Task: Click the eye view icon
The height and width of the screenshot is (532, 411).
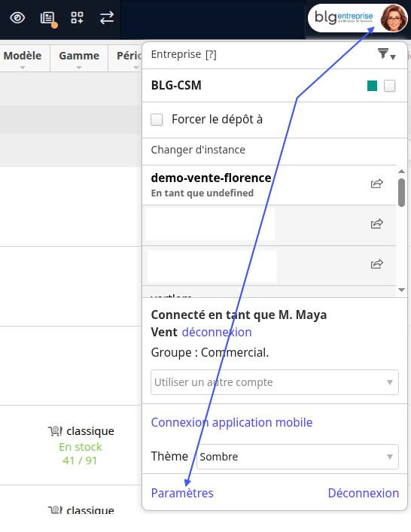Action: coord(17,17)
